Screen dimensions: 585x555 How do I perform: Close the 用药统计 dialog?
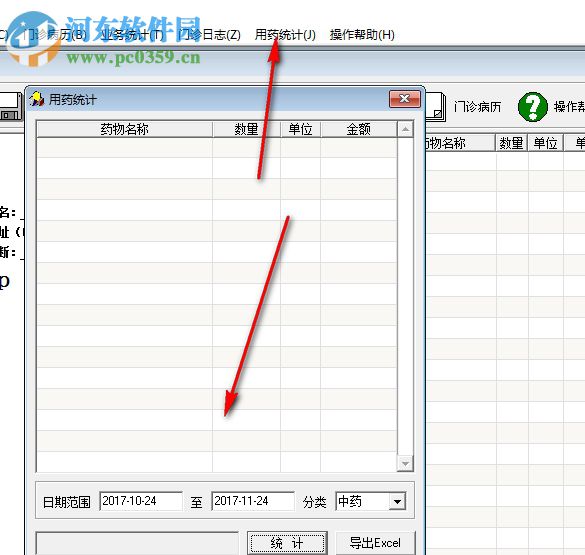point(404,99)
